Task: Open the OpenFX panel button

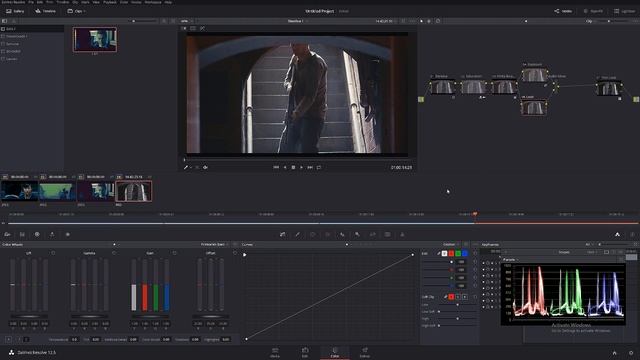Action: coord(593,11)
